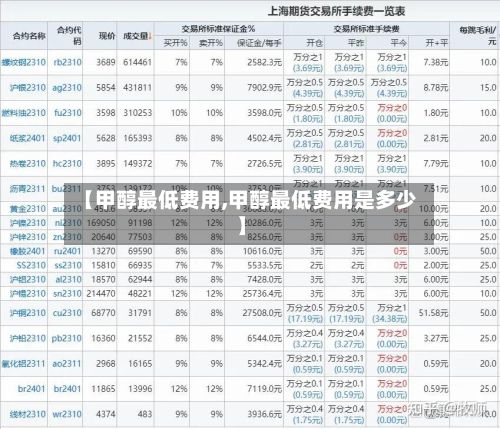Image resolution: width=500 pixels, height=429 pixels.
Task: Open the 热卷2310 contract link
Action: coord(28,164)
